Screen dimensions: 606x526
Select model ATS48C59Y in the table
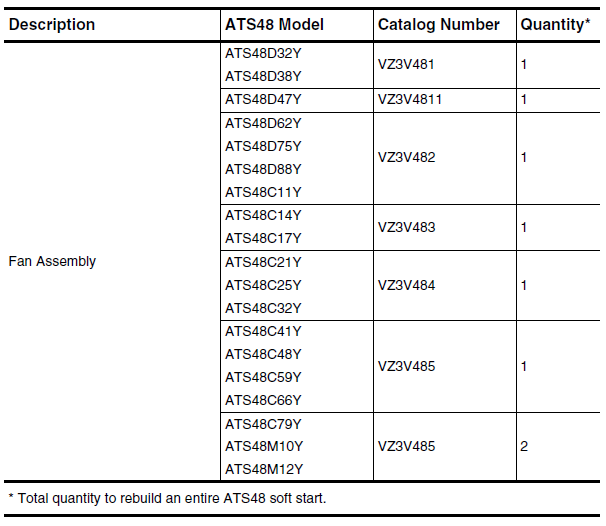point(263,378)
